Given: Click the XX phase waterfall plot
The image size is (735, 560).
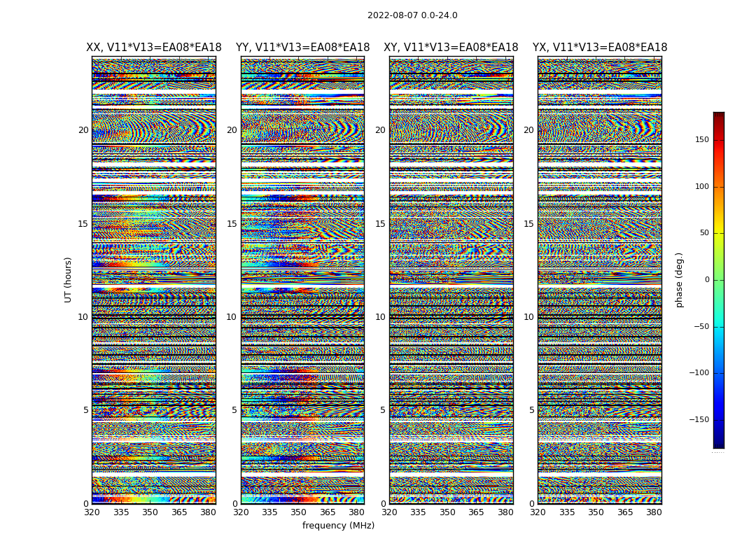Looking at the screenshot, I should click(154, 280).
